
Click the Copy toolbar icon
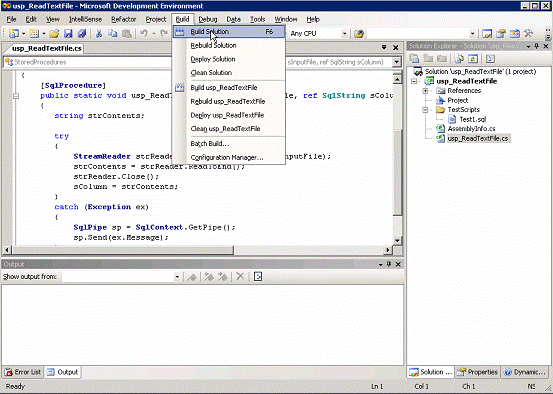tap(113, 34)
